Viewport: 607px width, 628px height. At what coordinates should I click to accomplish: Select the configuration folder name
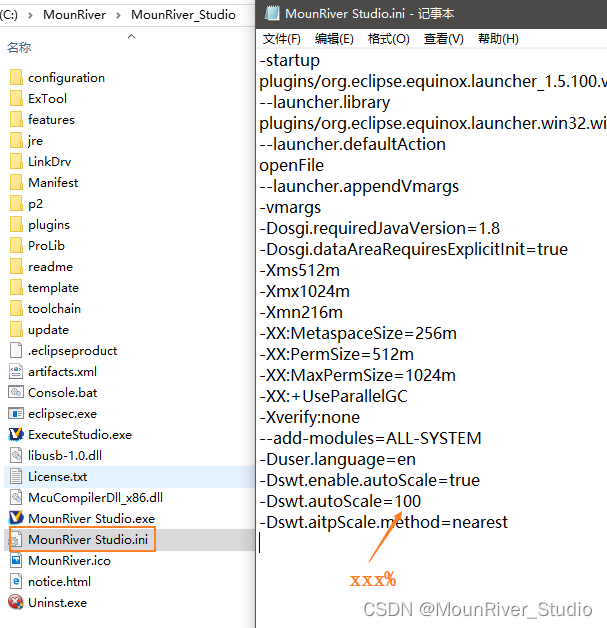click(66, 77)
